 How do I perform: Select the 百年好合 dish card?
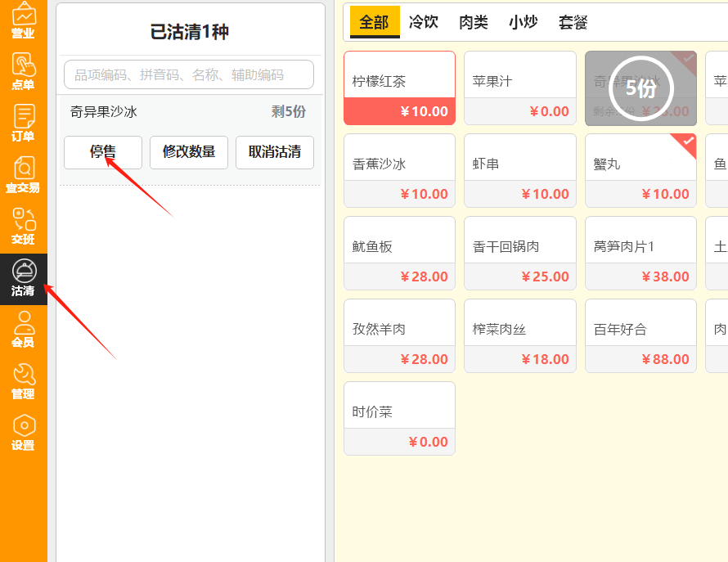640,335
